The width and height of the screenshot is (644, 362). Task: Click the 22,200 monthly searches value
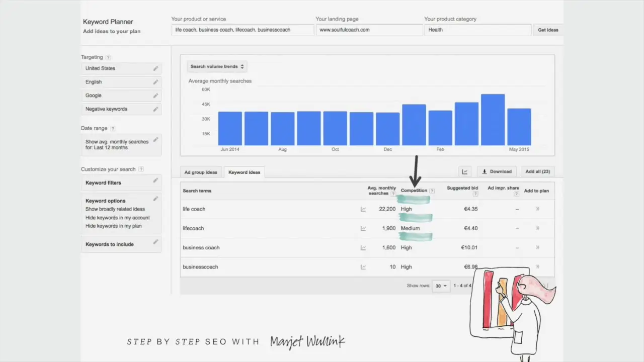pos(387,209)
